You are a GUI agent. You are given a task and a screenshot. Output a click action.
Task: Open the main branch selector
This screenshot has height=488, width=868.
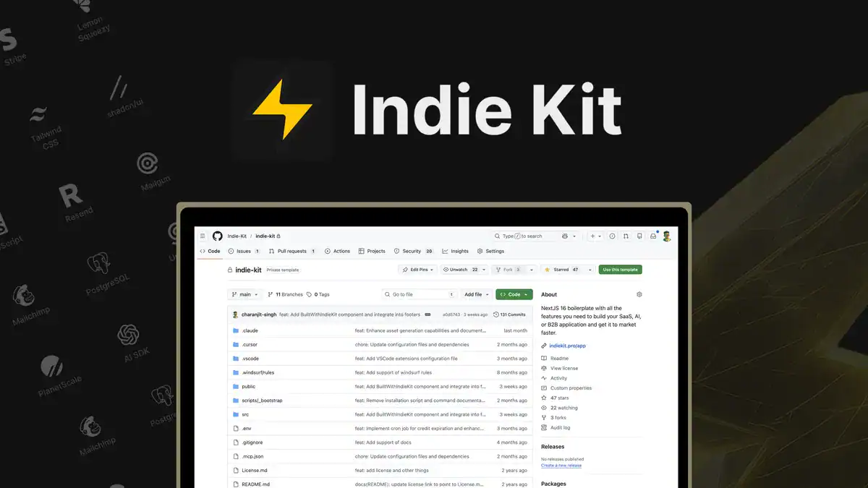244,294
